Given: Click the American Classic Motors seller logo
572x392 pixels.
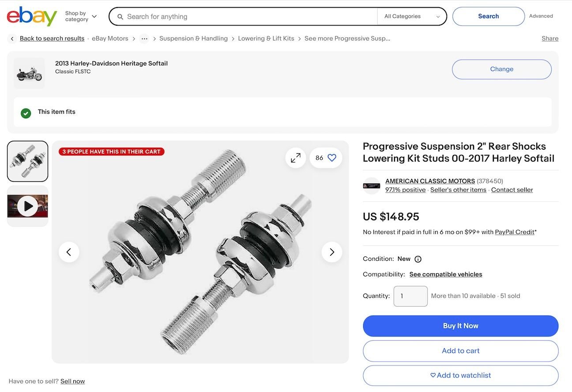Looking at the screenshot, I should [372, 186].
